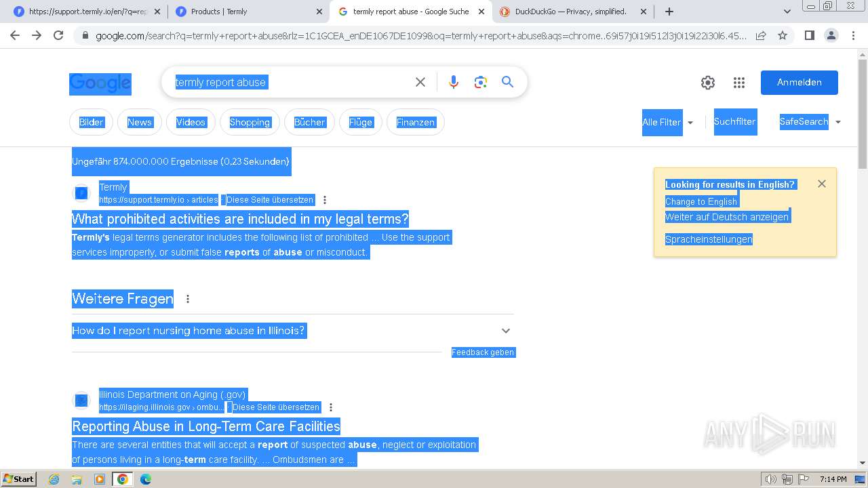Open the tab search dropdown arrow
The height and width of the screenshot is (488, 868).
point(787,12)
